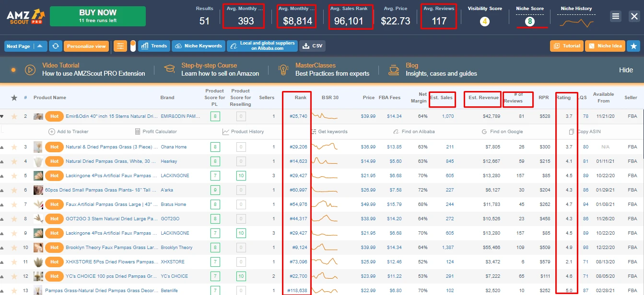Sort by Rank column header
This screenshot has width=644, height=295.
301,98
